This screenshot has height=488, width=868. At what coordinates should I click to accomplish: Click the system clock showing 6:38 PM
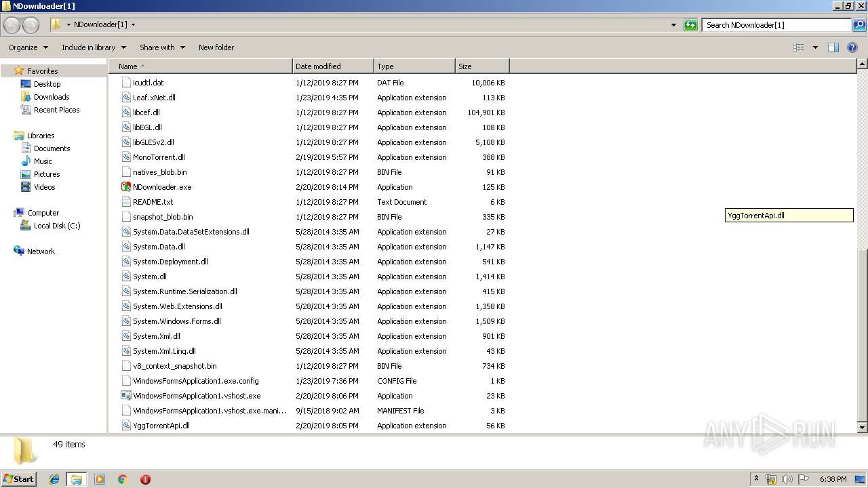pyautogui.click(x=833, y=479)
